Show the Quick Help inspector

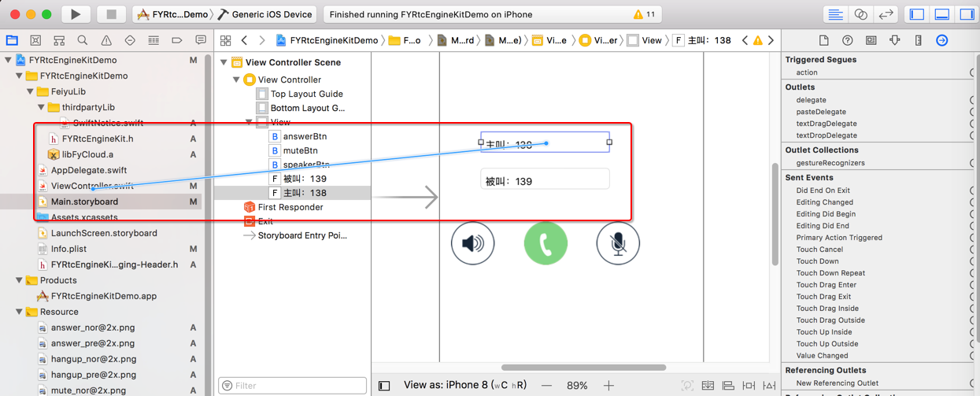click(x=847, y=40)
